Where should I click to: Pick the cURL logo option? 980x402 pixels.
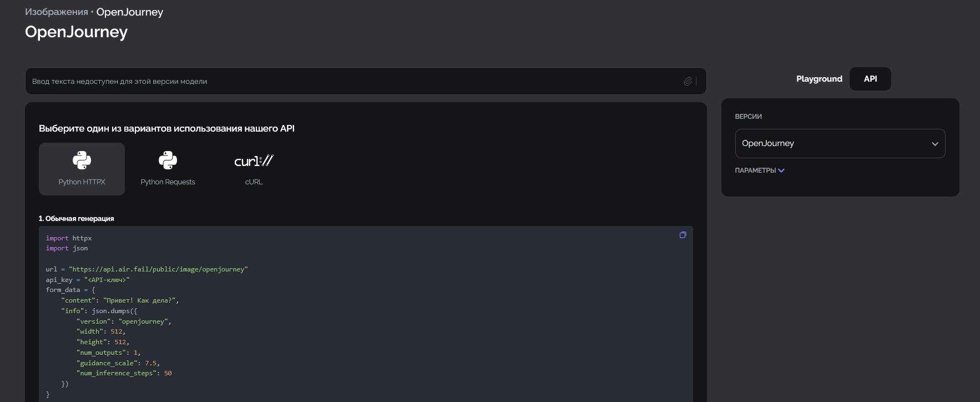(x=254, y=161)
